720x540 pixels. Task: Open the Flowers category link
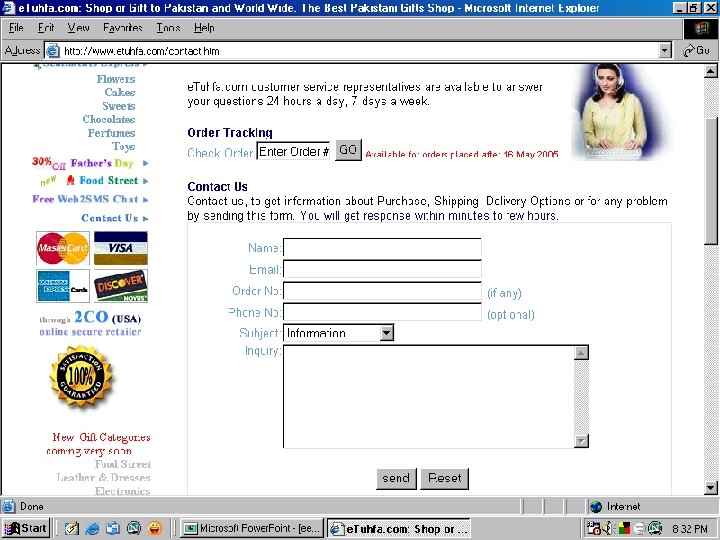click(x=116, y=79)
